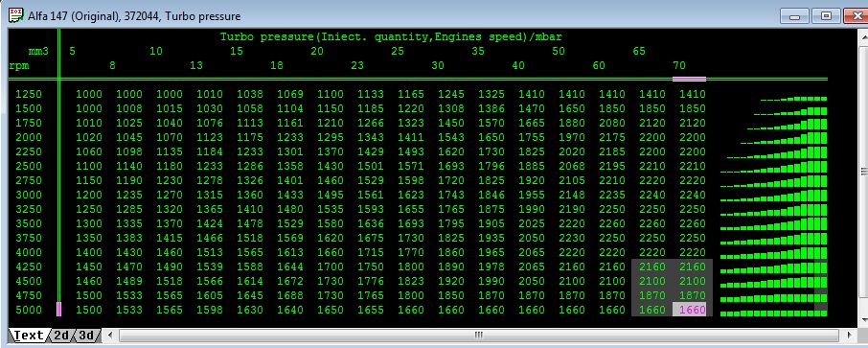Click the vertical scrollbar up arrow
This screenshot has width=868, height=348.
point(863,37)
